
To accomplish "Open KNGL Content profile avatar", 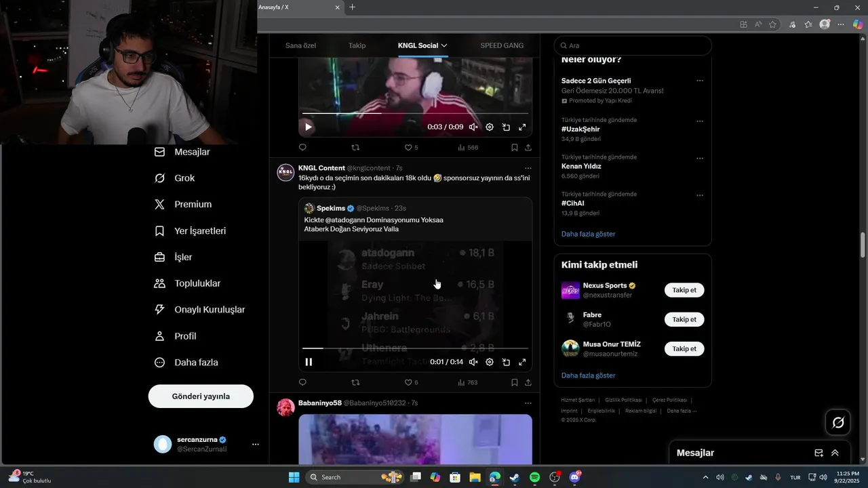I will [x=285, y=172].
